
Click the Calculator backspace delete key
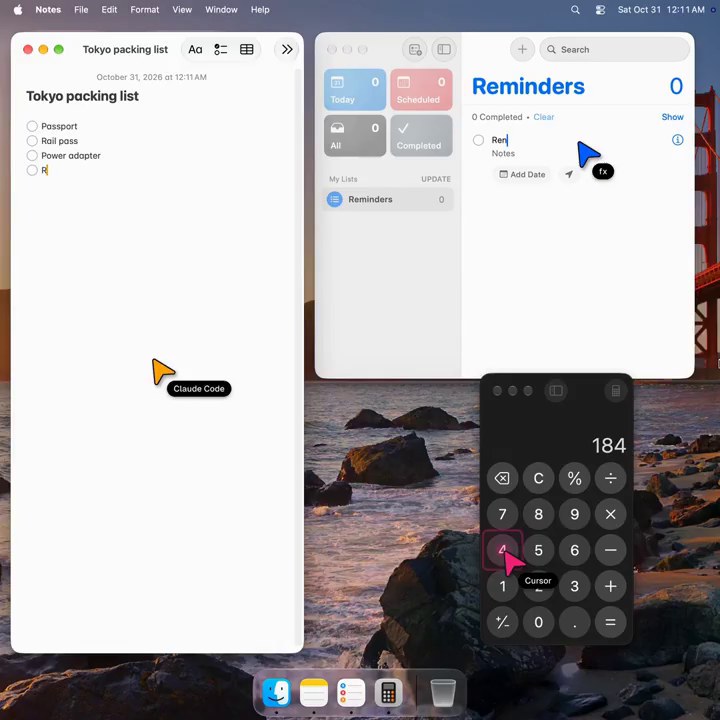coord(502,478)
